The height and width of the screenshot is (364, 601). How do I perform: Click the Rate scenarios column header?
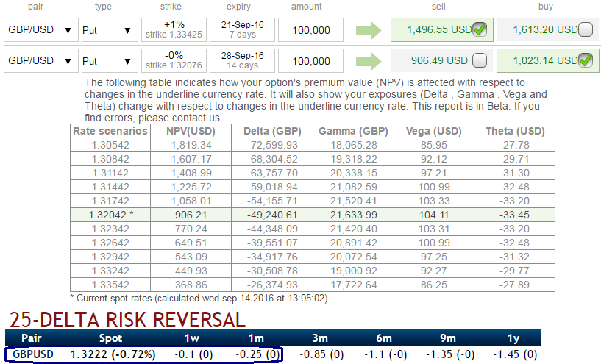coord(110,131)
